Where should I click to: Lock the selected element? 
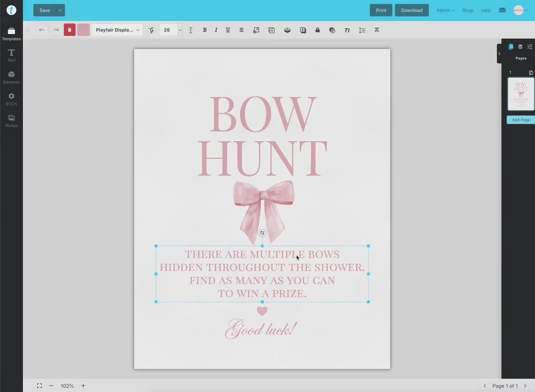pos(318,30)
